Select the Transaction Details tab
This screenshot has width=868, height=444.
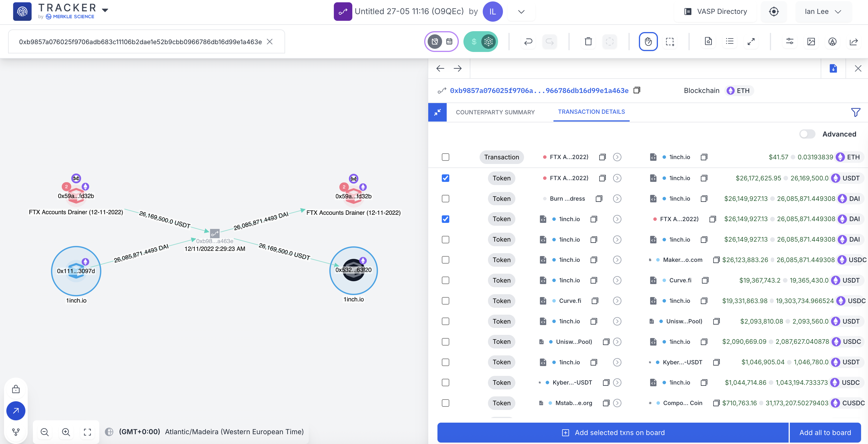(x=591, y=112)
